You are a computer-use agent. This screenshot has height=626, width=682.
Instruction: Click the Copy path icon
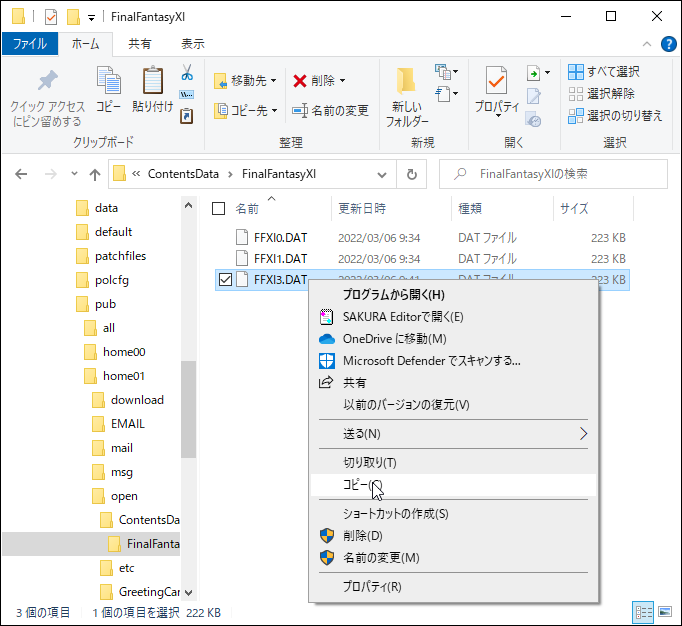point(187,94)
